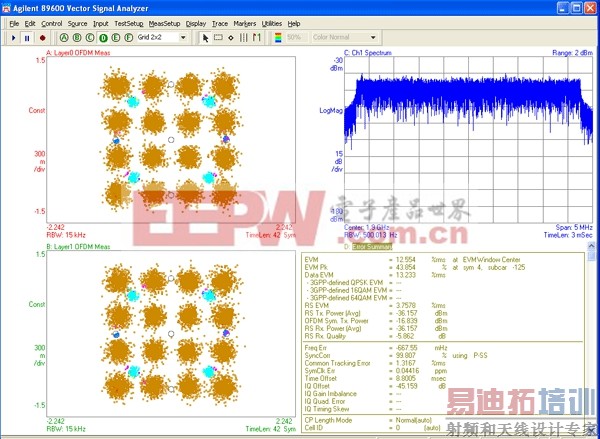600x439 pixels.
Task: Select the highlighted trace D button
Action: pos(103,38)
